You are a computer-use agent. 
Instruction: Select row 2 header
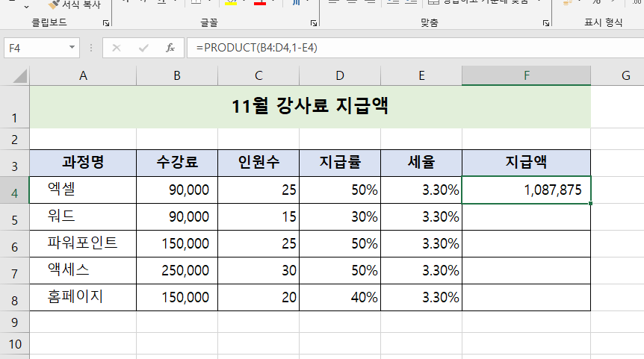[x=15, y=139]
